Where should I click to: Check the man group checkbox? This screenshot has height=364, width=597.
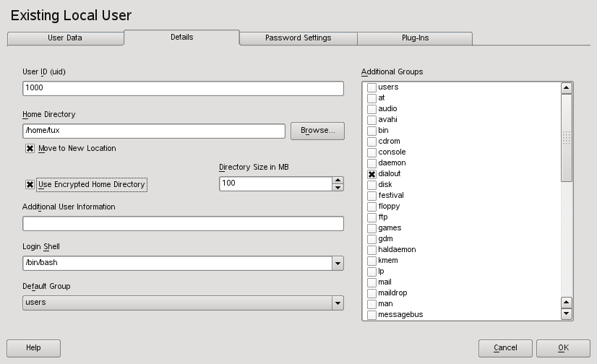[371, 304]
